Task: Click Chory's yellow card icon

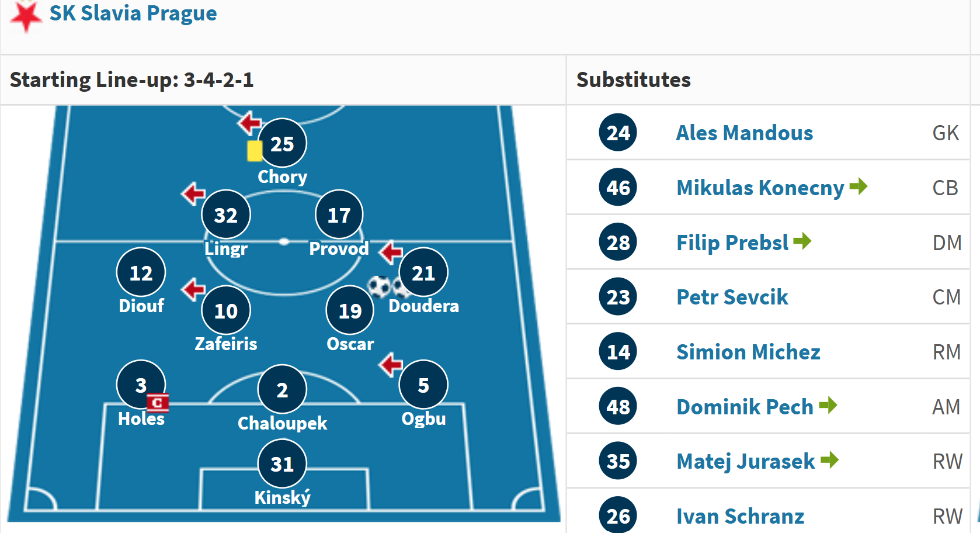Action: 255,150
